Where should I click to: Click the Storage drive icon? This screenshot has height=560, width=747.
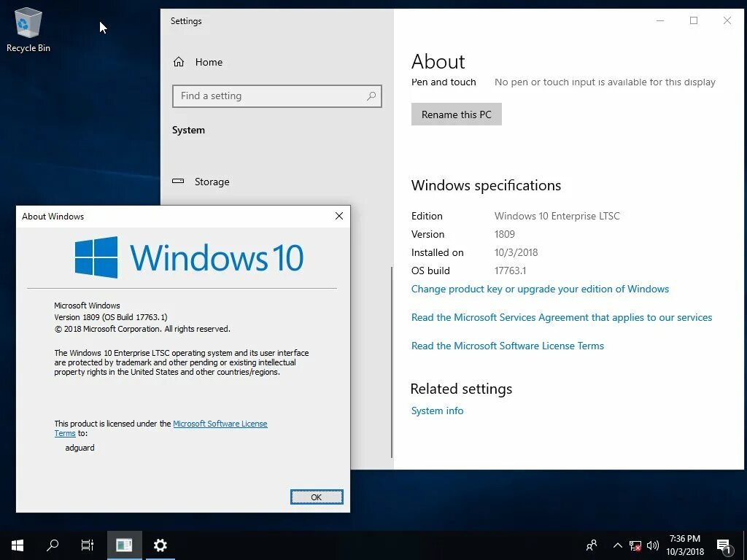click(178, 181)
